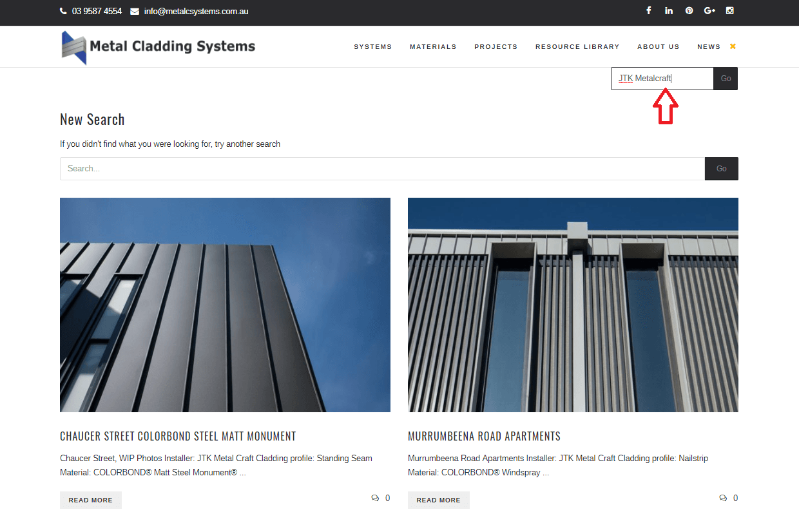Click comment icon under Murrumbeena Road post
799x532 pixels.
click(x=724, y=498)
